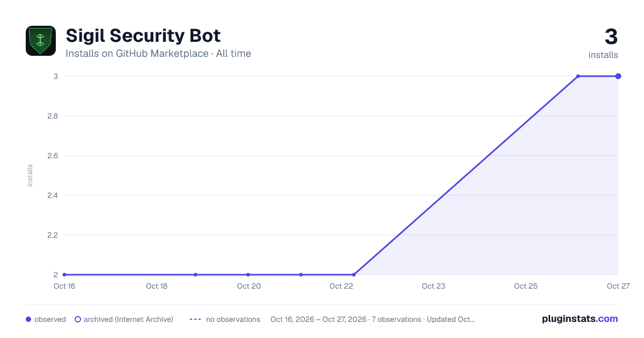The image size is (644, 338).
Task: Select the first data point at Oct 16
Action: point(64,275)
